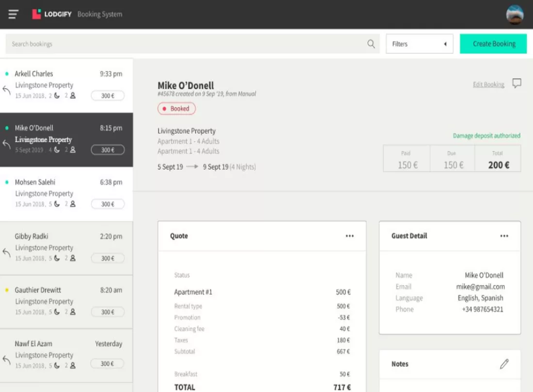
Task: Open the Guest Detail options menu
Action: (x=504, y=236)
